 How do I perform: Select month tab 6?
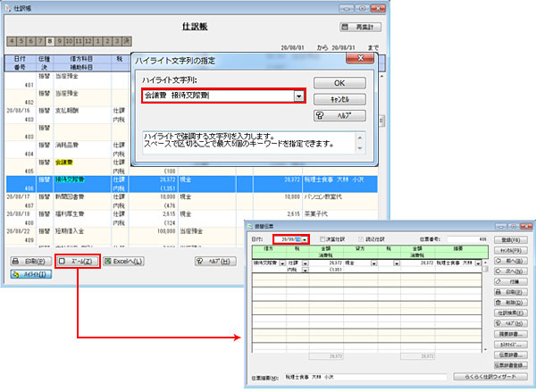[x=30, y=41]
